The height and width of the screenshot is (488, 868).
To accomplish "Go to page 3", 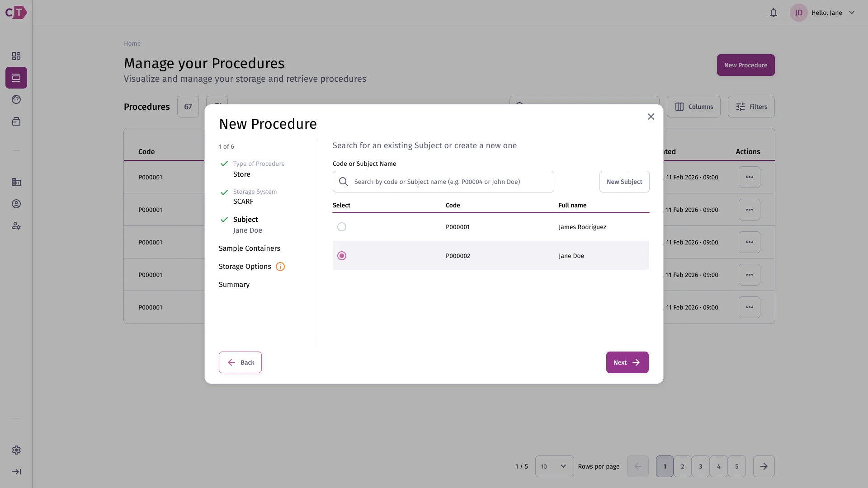I will click(701, 466).
